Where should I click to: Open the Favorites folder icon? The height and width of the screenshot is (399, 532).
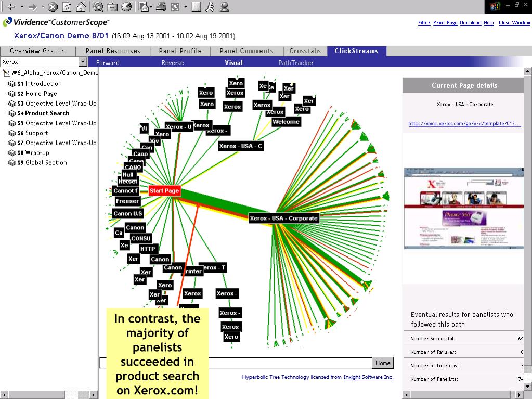tap(112, 6)
